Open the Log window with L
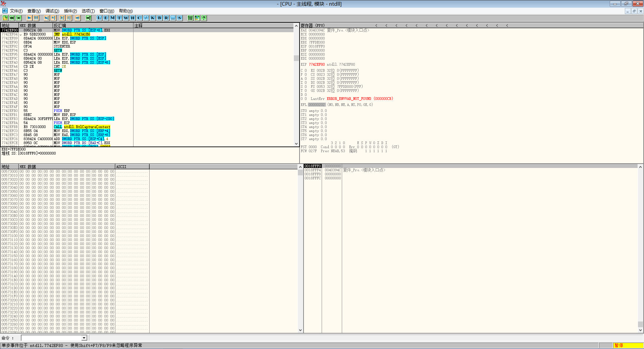Screen dimensions: 644x349 [x=99, y=18]
